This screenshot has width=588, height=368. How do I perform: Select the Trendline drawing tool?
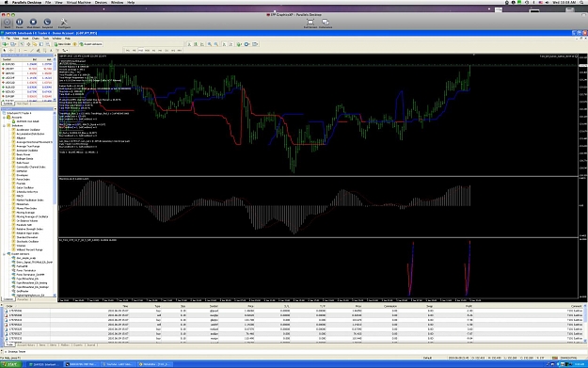pos(32,50)
